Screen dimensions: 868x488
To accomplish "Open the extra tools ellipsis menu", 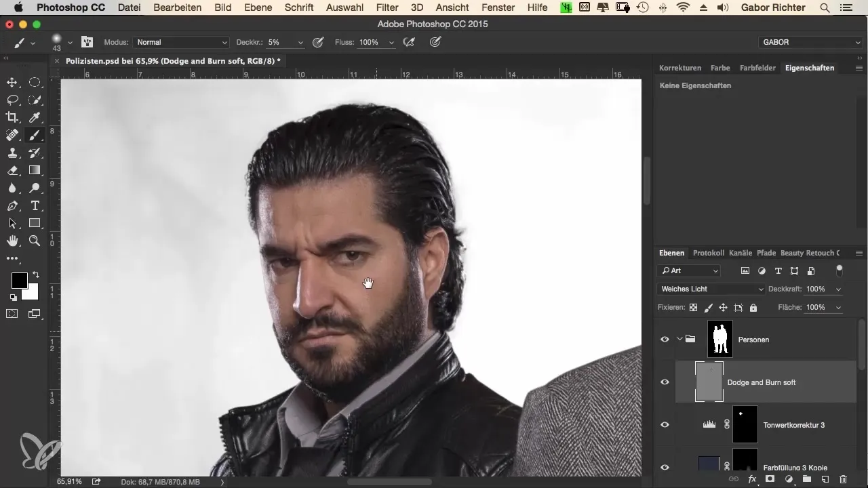I will (12, 258).
